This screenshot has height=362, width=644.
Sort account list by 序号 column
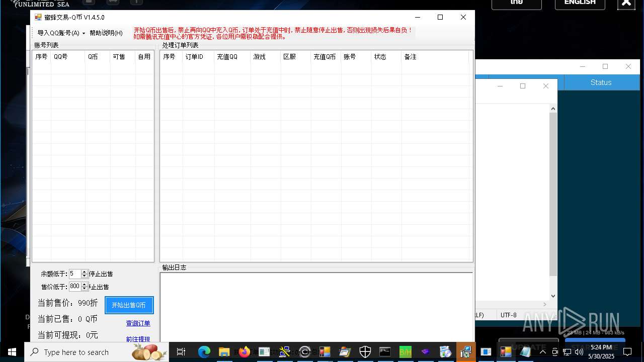click(x=42, y=57)
